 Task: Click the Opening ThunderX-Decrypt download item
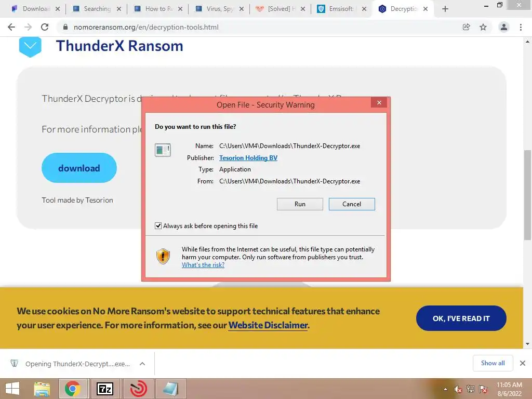(x=77, y=364)
